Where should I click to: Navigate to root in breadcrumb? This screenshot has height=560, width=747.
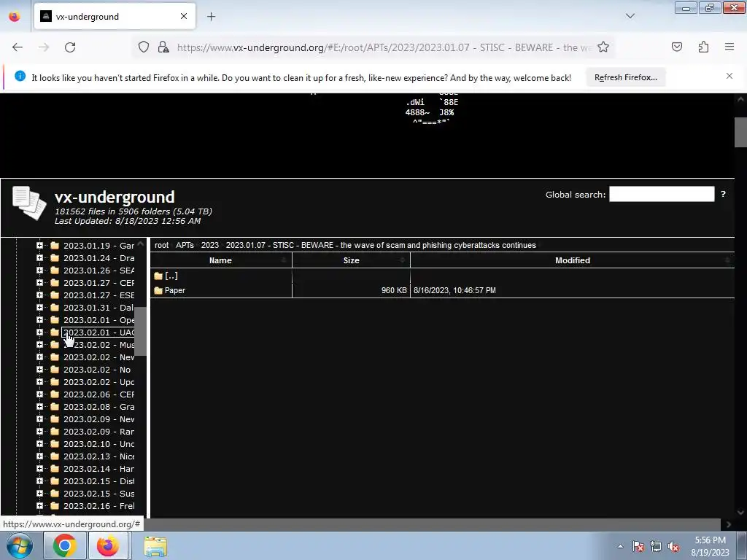click(x=161, y=245)
